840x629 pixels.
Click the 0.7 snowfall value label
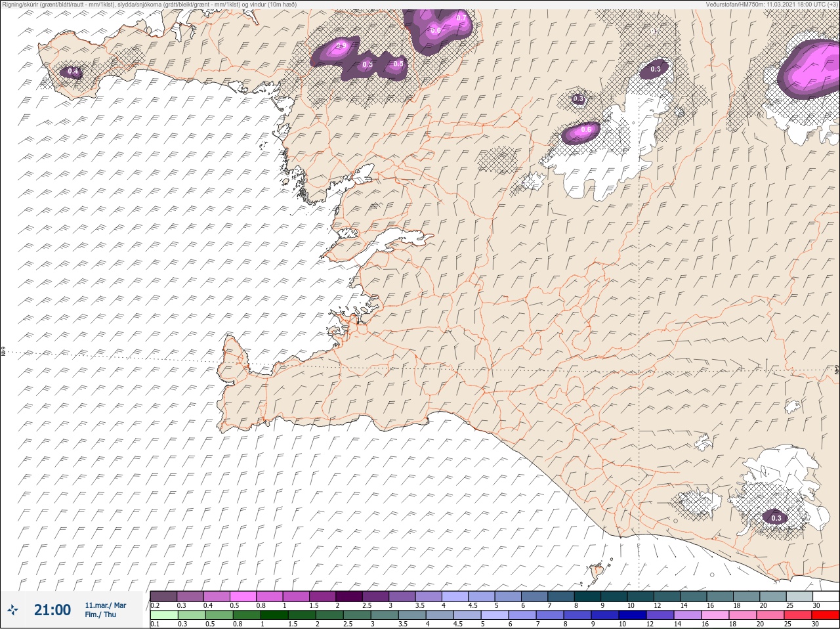[x=461, y=18]
